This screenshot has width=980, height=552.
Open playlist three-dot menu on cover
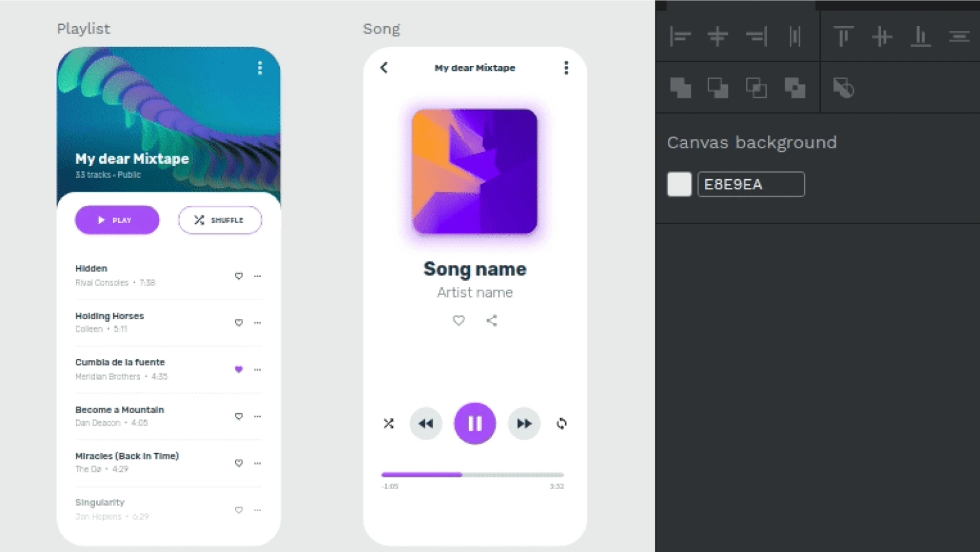point(260,67)
